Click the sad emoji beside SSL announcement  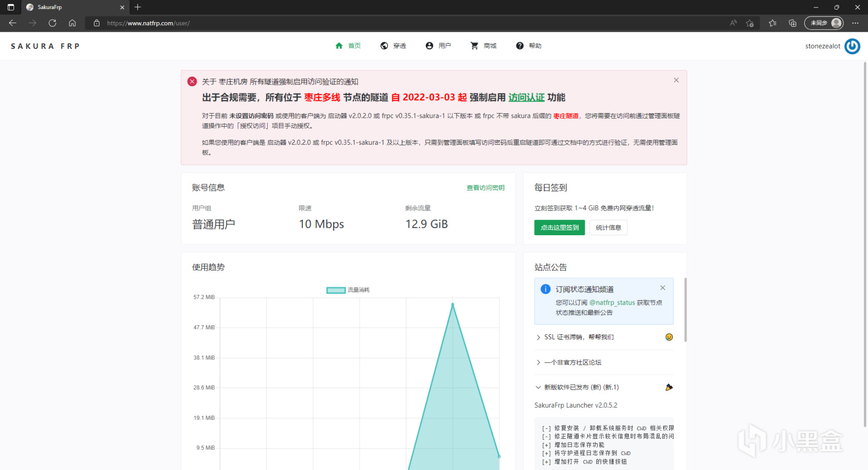tap(669, 337)
